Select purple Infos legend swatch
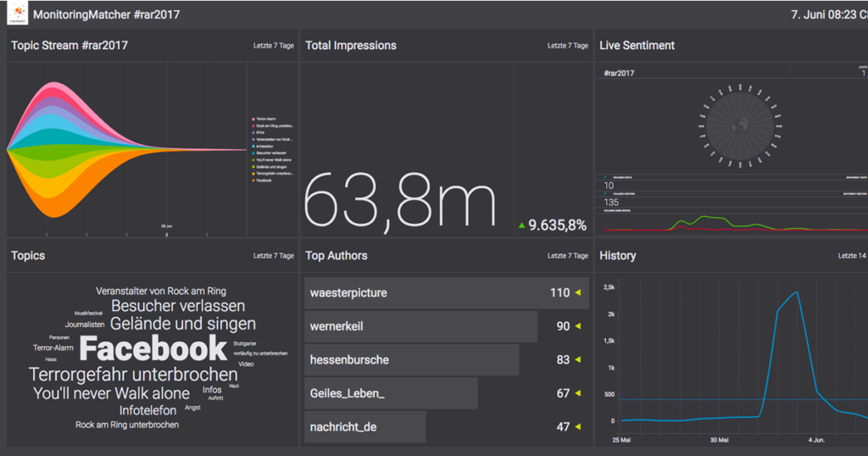The height and width of the screenshot is (456, 868). pyautogui.click(x=253, y=133)
